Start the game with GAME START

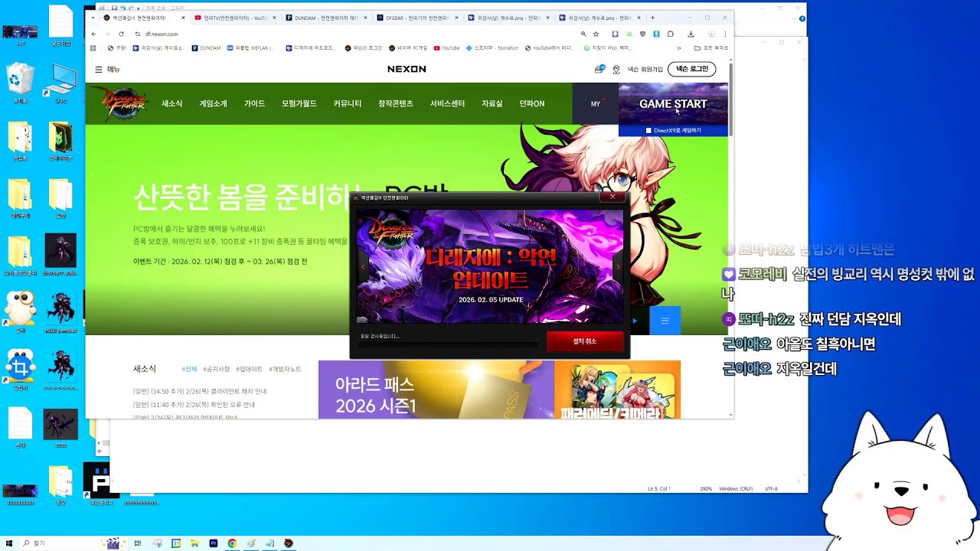[x=673, y=103]
